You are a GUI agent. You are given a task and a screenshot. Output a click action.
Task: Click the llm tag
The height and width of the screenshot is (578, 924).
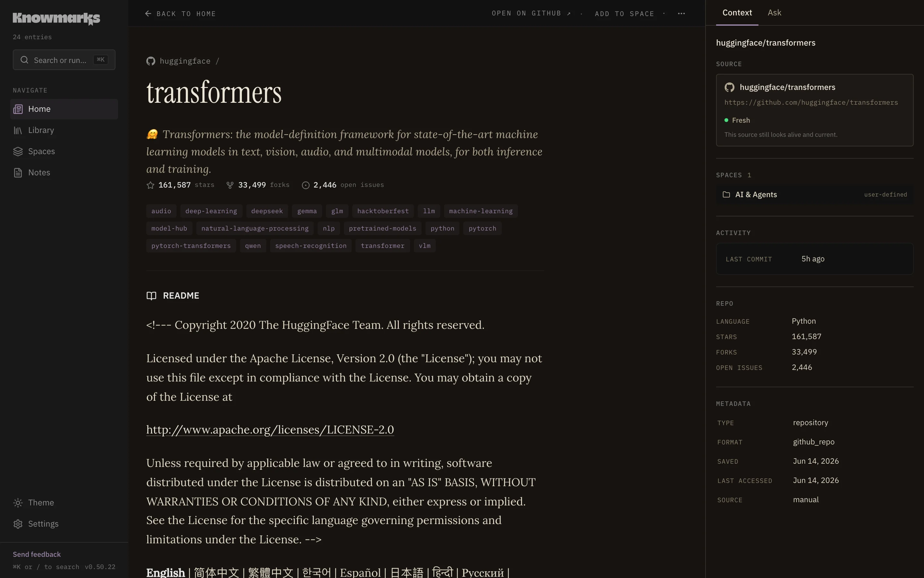pos(429,211)
